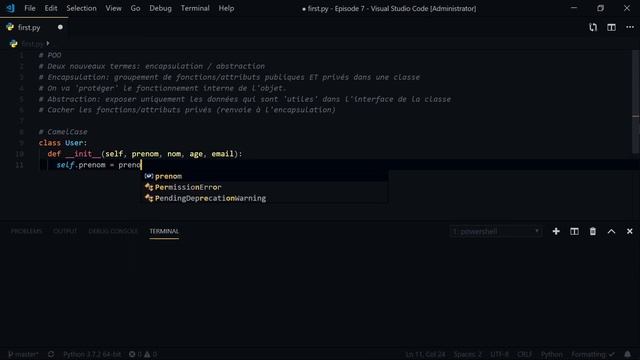640x360 pixels.
Task: Open the Go menu
Action: coord(135,8)
